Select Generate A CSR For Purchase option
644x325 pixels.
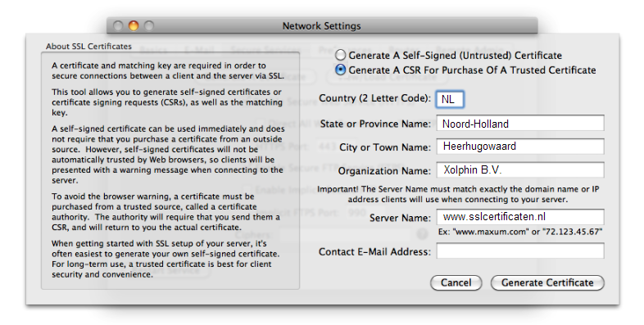point(341,70)
